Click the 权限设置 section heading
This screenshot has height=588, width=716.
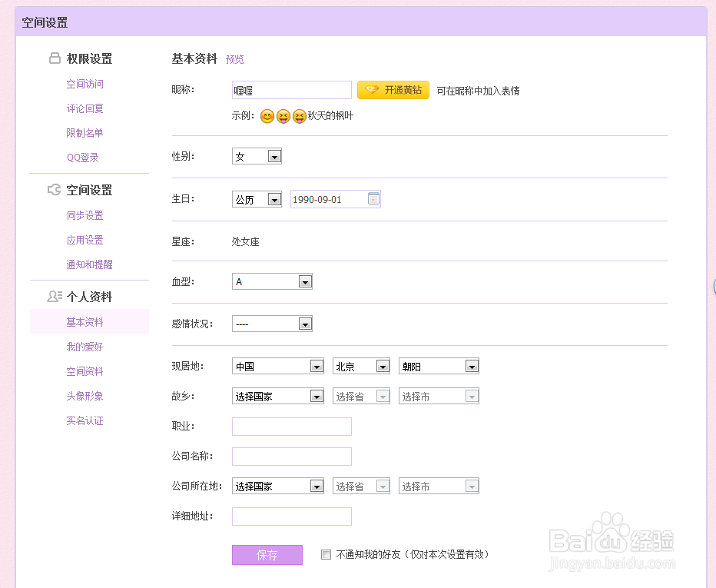[x=89, y=58]
